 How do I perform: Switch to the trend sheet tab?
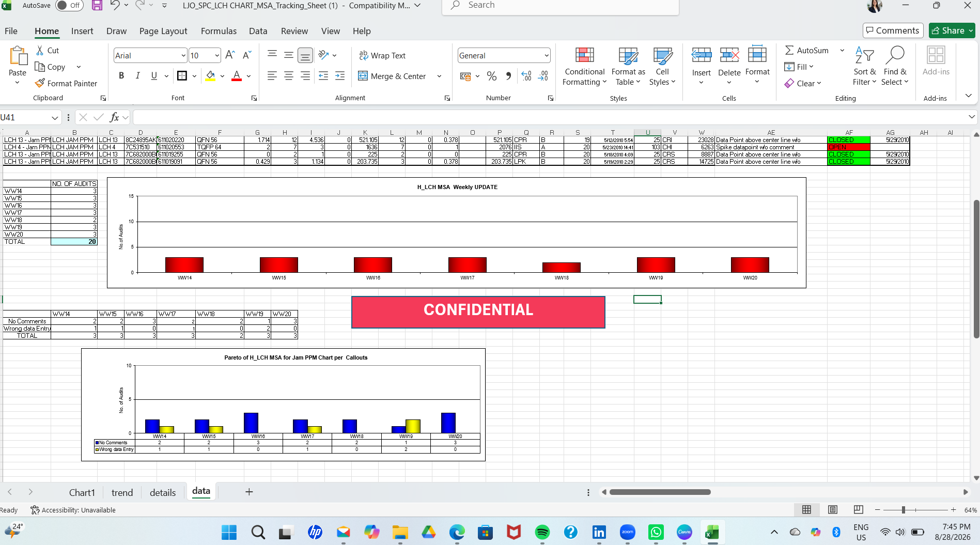[122, 492]
